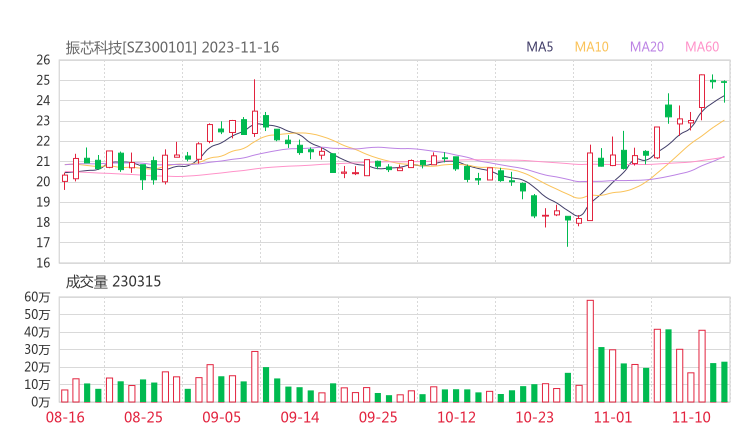Click the 10-23 date axis label
740x440 pixels.
[534, 417]
